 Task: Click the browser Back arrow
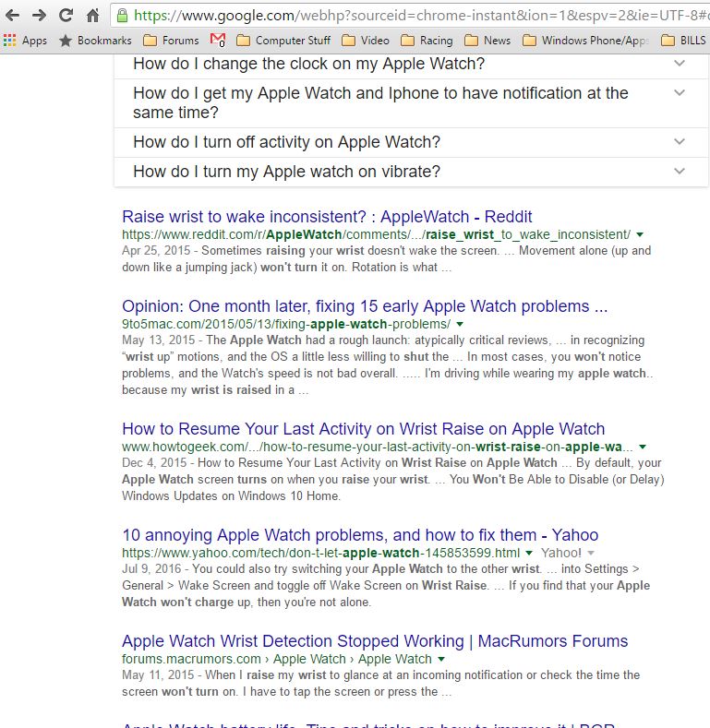[x=13, y=16]
